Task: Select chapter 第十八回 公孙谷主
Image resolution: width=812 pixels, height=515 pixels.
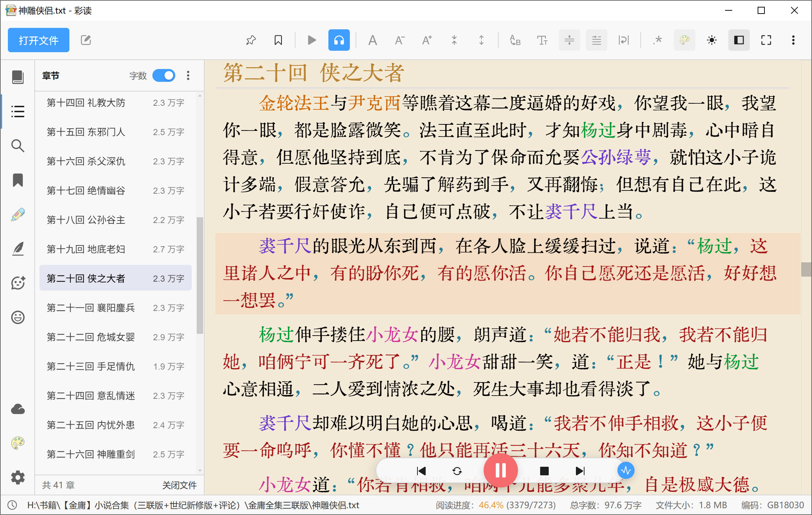Action: pyautogui.click(x=116, y=220)
